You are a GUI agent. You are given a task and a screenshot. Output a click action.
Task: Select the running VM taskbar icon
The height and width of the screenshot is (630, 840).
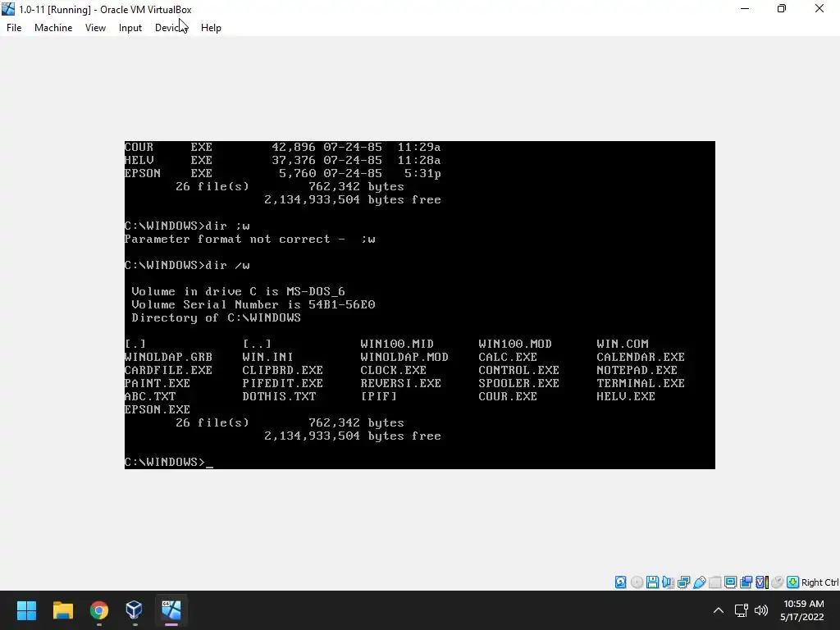(171, 610)
